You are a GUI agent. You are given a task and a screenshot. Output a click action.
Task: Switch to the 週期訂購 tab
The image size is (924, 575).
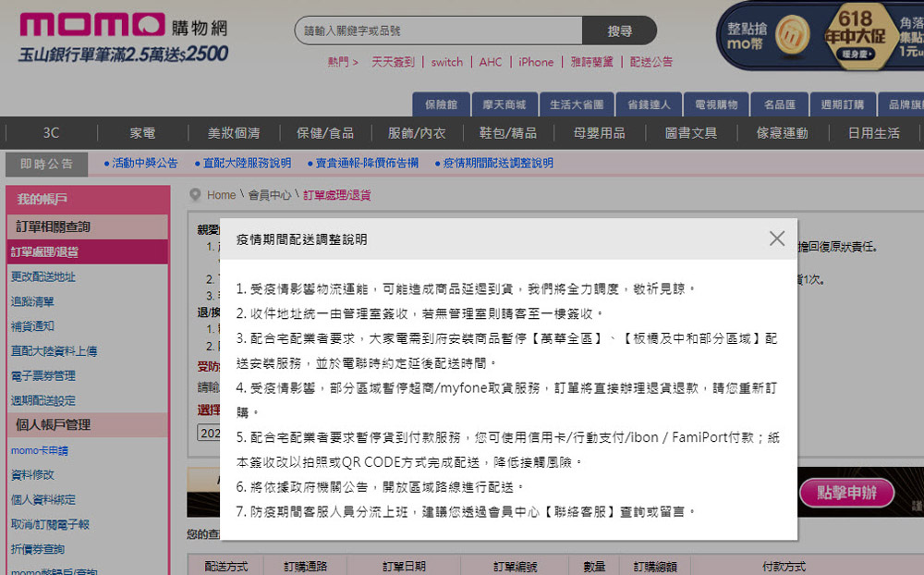click(843, 104)
